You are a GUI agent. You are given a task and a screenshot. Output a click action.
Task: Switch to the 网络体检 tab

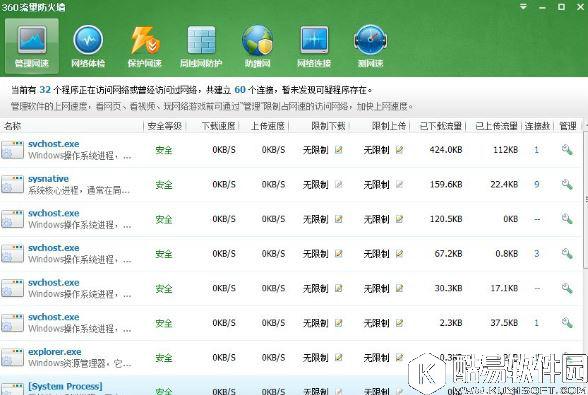coord(88,47)
